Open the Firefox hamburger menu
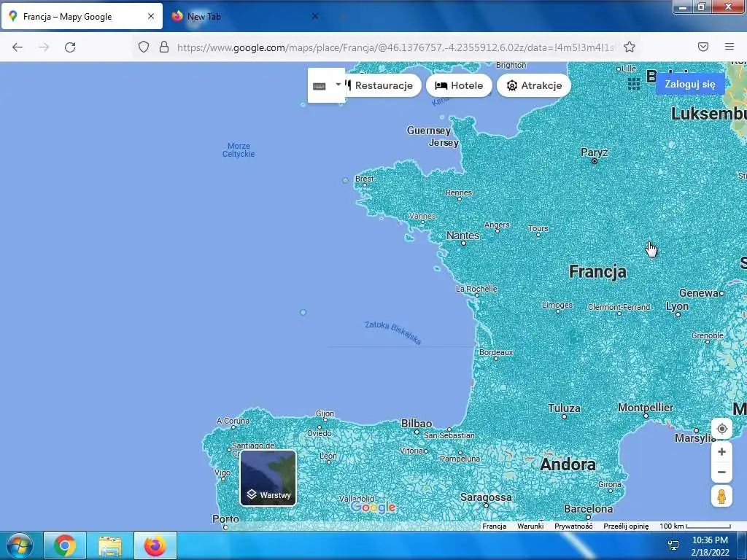747x560 pixels. pos(729,47)
